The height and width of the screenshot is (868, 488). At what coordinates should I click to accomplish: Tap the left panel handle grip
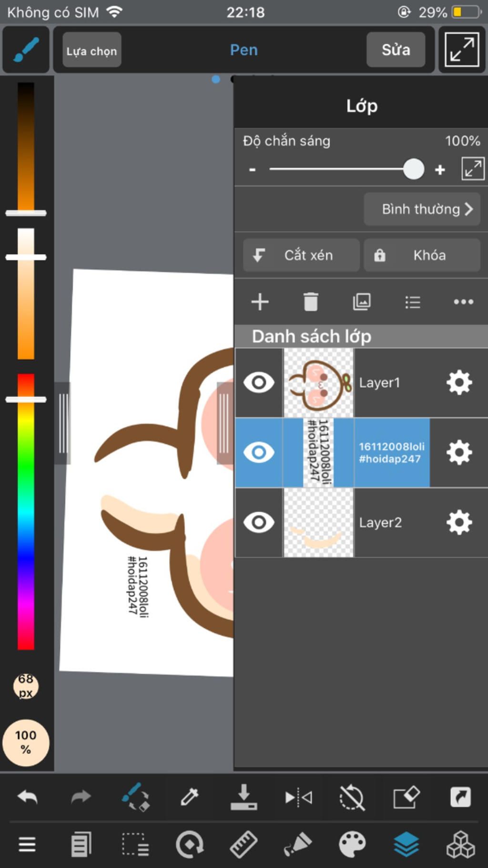click(63, 423)
